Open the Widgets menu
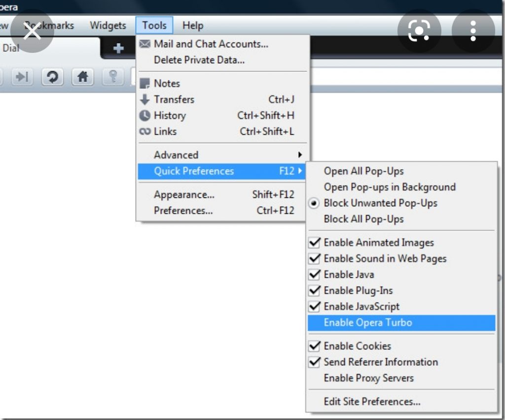505x420 pixels. point(108,26)
